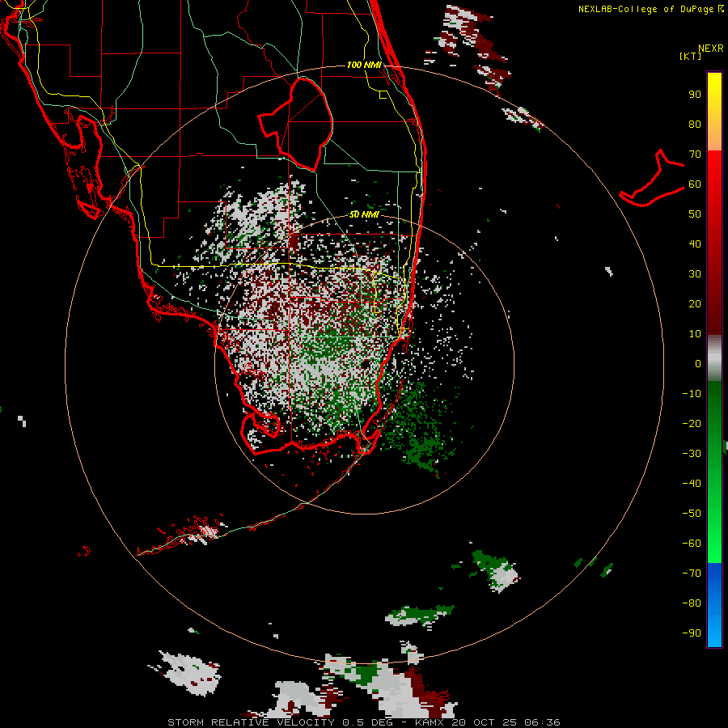Click the 10 kt label on the velocity scale
728x728 pixels.
[x=695, y=334]
